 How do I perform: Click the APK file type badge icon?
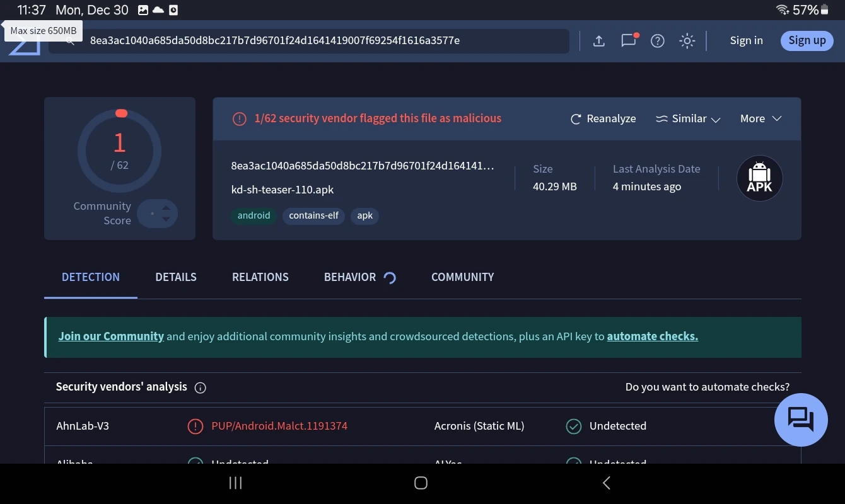point(759,178)
